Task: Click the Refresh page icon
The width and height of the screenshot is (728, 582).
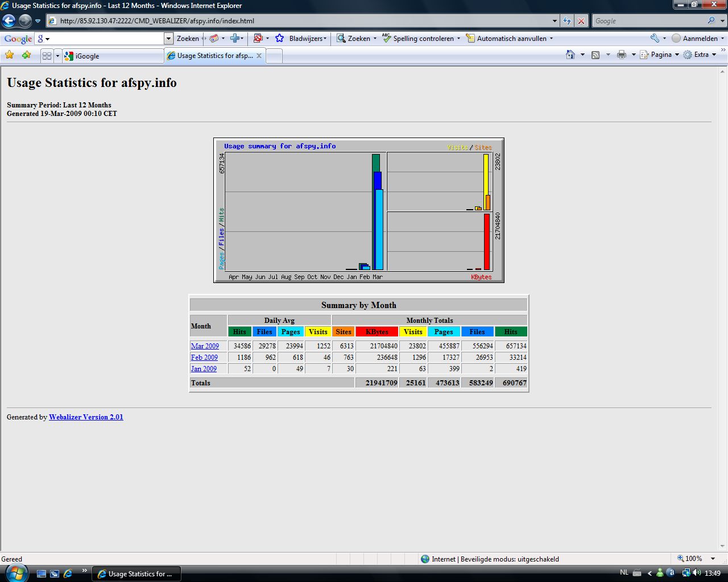Action: [x=567, y=21]
